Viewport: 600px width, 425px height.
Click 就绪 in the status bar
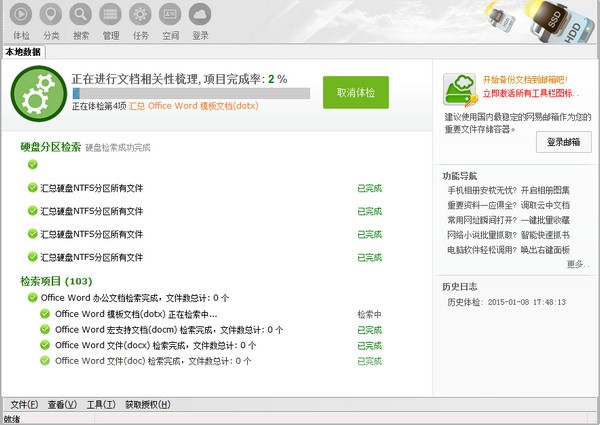point(11,419)
